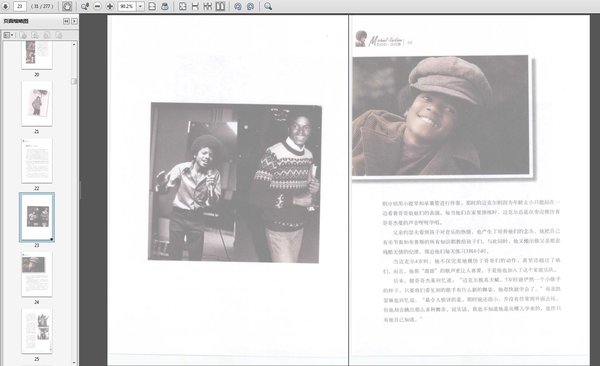The image size is (600, 366).
Task: Click the thumbnail panel scrollbar handle
Action: coord(74,81)
